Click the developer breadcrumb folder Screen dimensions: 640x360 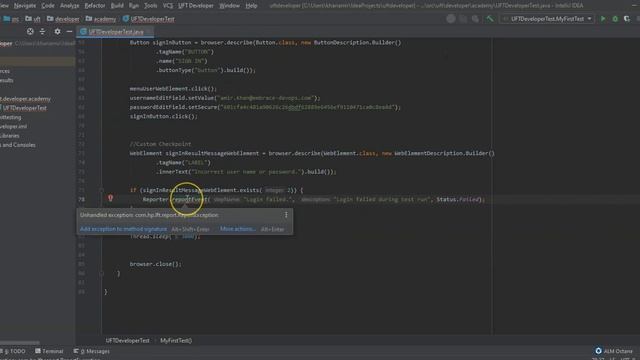pyautogui.click(x=63, y=19)
